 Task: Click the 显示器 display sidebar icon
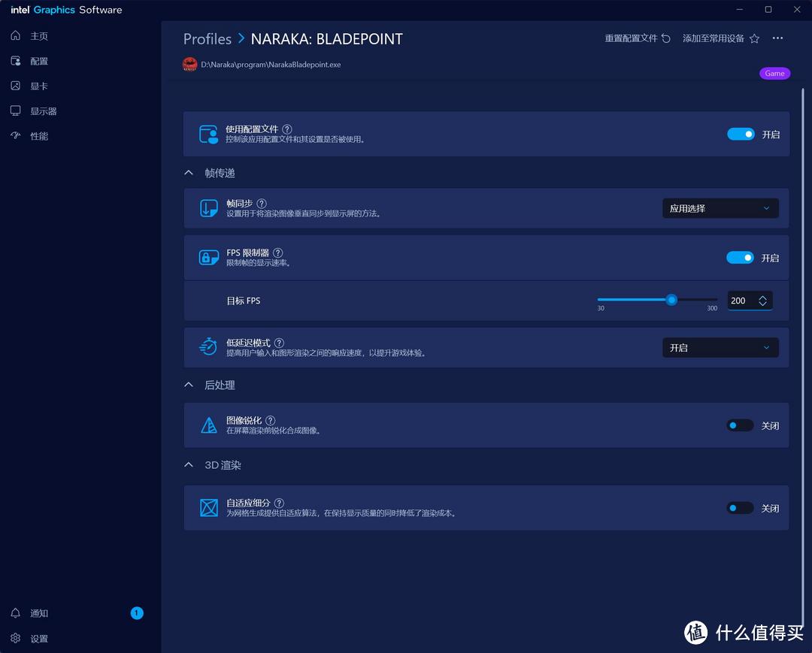16,110
